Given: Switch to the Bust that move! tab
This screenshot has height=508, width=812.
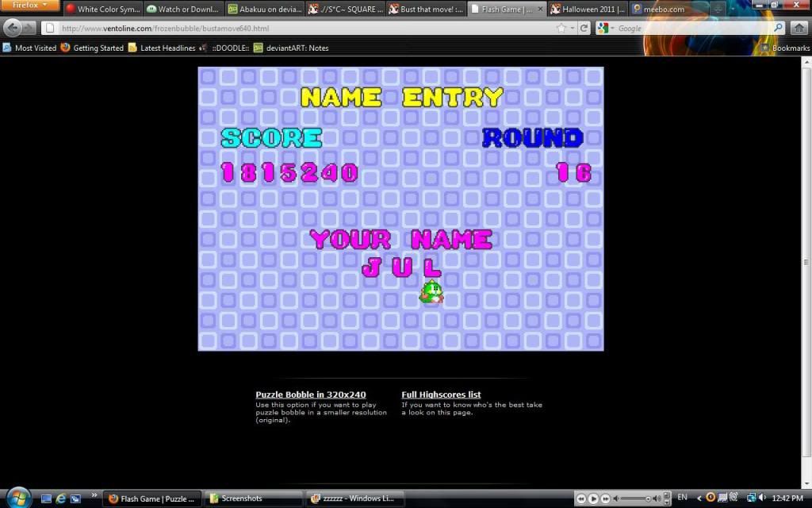Looking at the screenshot, I should pyautogui.click(x=426, y=9).
